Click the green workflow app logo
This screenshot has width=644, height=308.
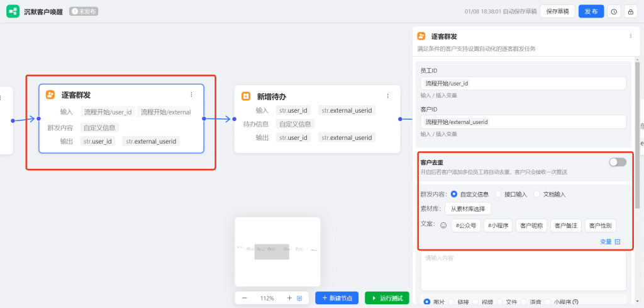13,11
